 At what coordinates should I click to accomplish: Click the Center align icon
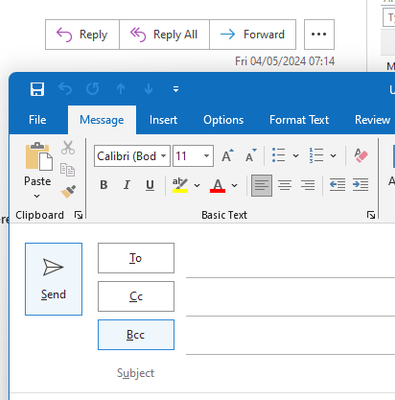tap(285, 185)
